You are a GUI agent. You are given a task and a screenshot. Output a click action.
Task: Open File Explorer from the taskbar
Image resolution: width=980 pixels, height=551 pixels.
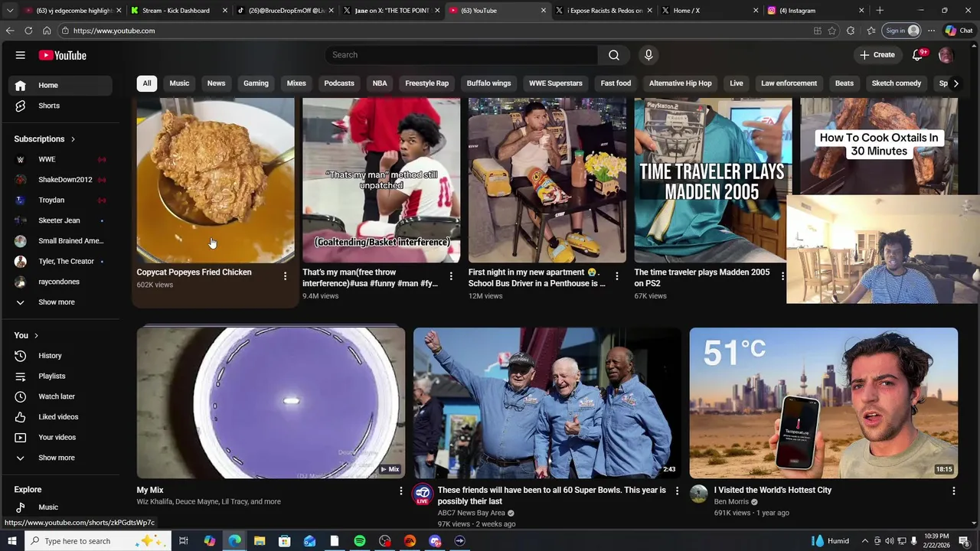tap(260, 541)
